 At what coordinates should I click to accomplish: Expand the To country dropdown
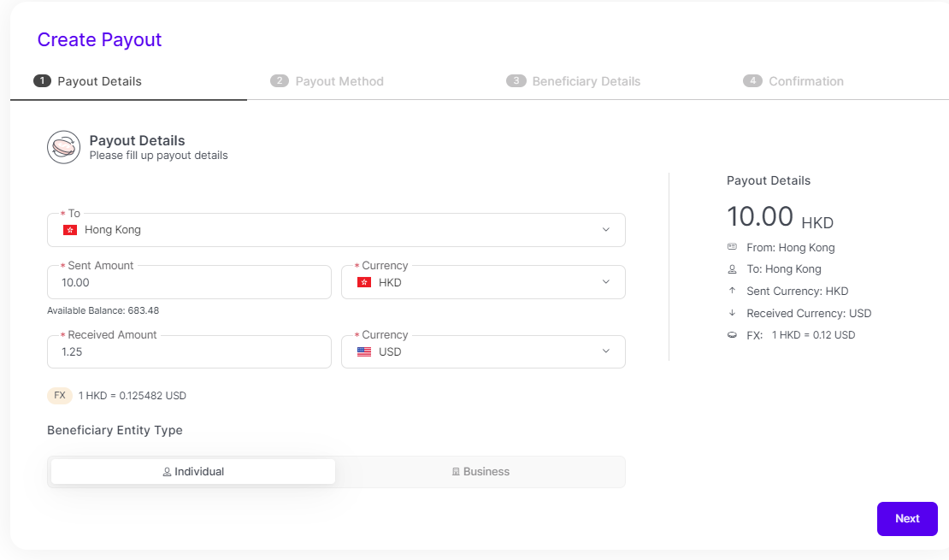tap(605, 230)
